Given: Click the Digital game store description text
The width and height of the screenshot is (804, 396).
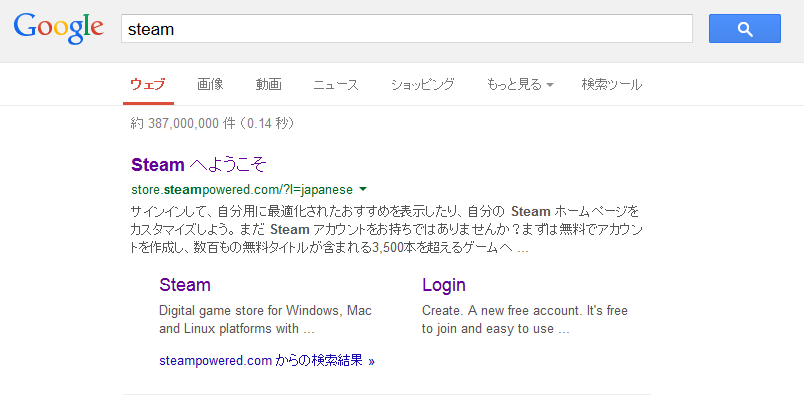Looking at the screenshot, I should [x=266, y=320].
